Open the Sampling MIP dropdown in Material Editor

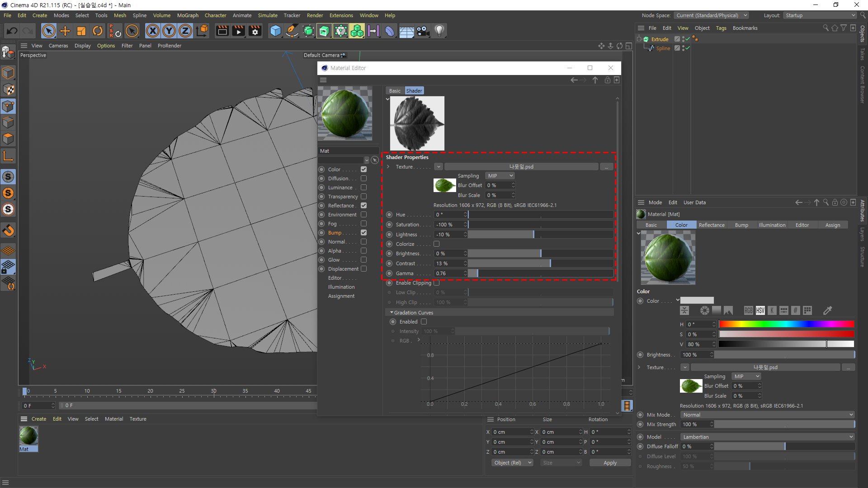[x=500, y=176]
